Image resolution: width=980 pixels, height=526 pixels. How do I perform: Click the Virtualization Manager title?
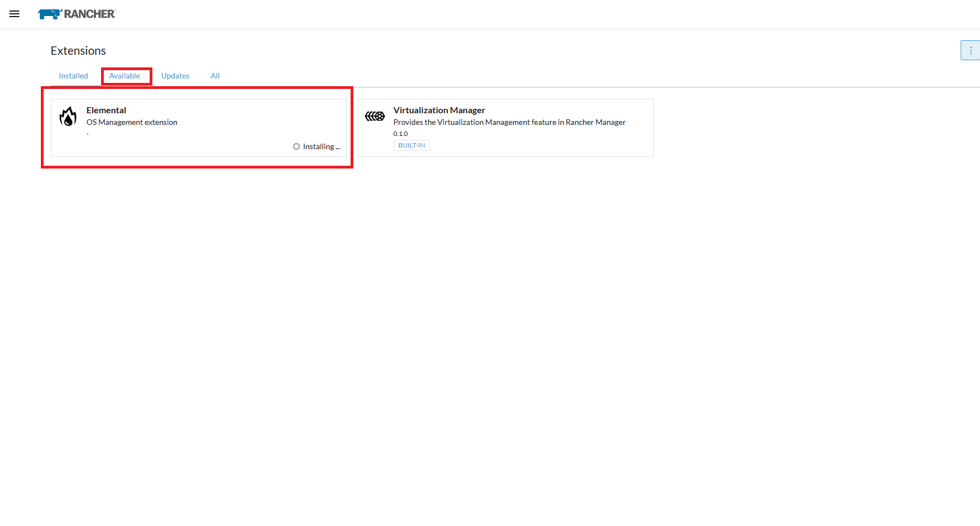click(x=439, y=110)
